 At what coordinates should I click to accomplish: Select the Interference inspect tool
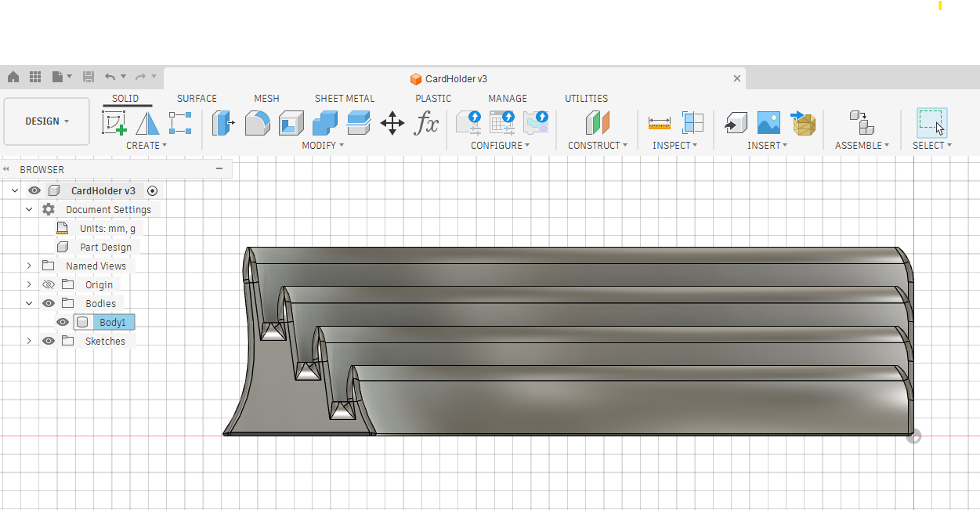point(693,123)
